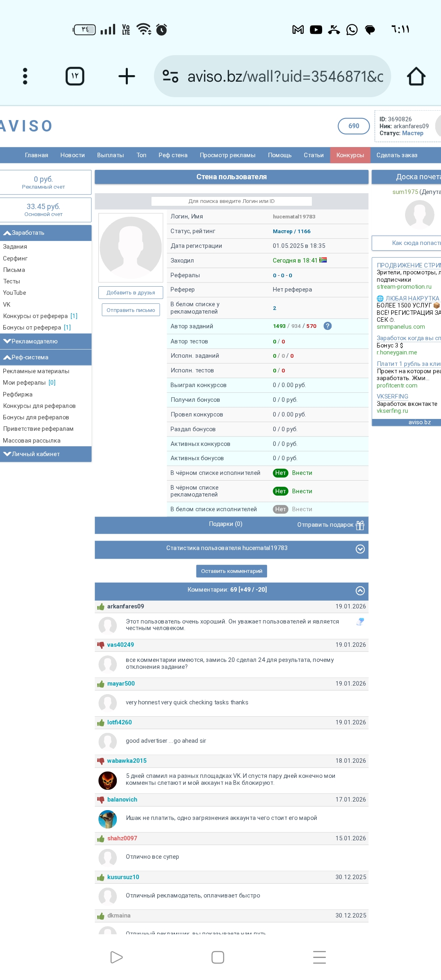Click the Оставить комментарий button

pyautogui.click(x=232, y=571)
